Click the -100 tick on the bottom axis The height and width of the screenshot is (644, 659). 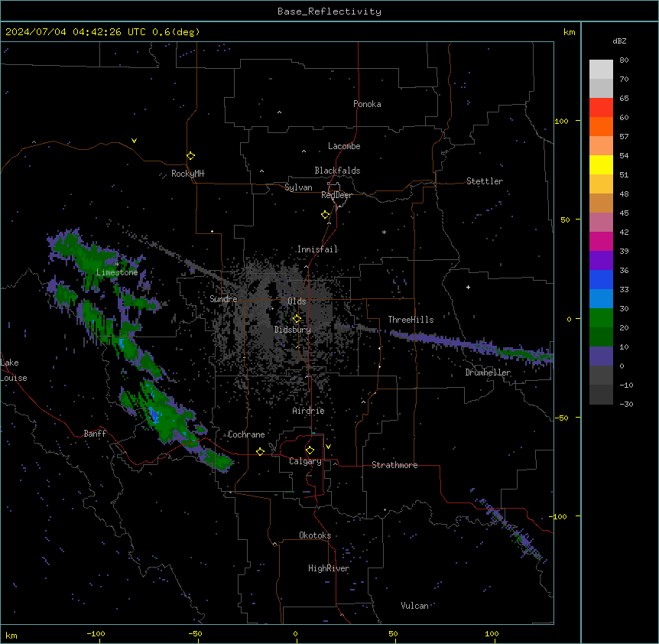click(96, 633)
